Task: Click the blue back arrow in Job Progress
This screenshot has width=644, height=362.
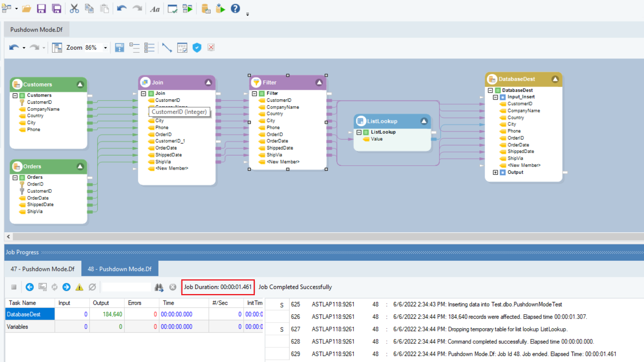Action: point(30,287)
